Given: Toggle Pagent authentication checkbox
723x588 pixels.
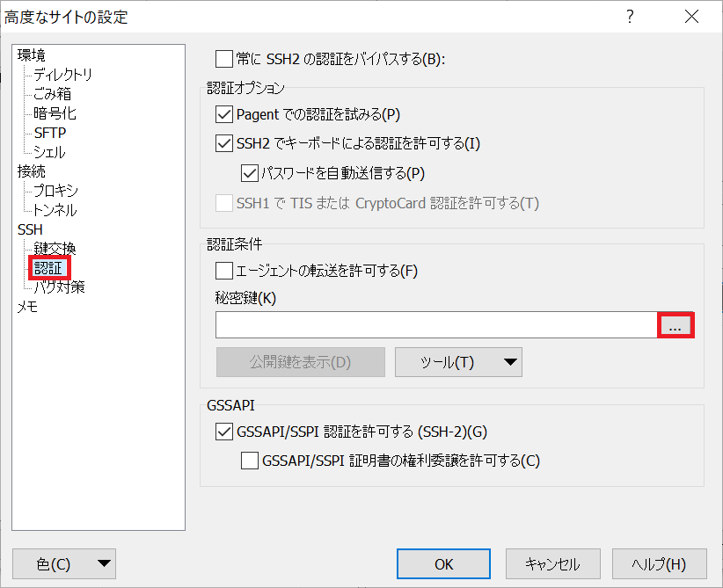Looking at the screenshot, I should pos(224,114).
